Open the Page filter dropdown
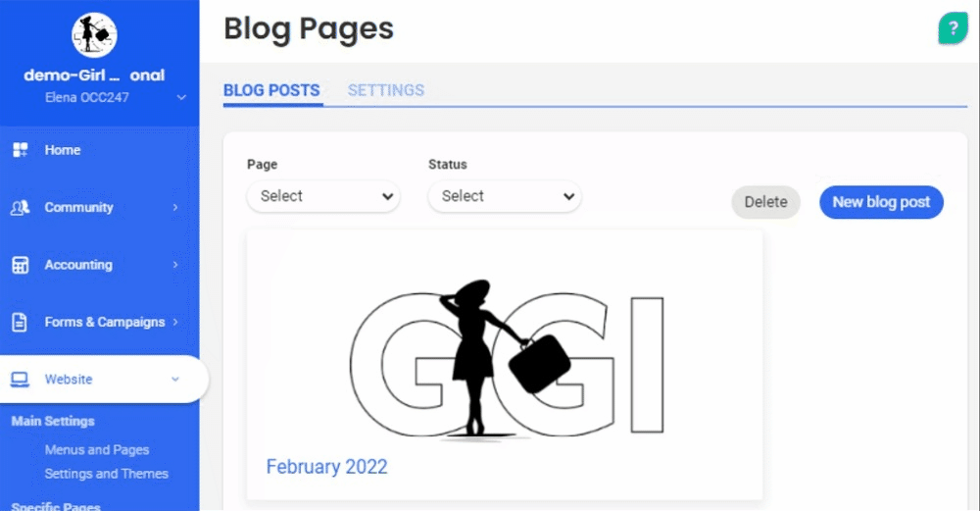This screenshot has width=980, height=511. 323,196
